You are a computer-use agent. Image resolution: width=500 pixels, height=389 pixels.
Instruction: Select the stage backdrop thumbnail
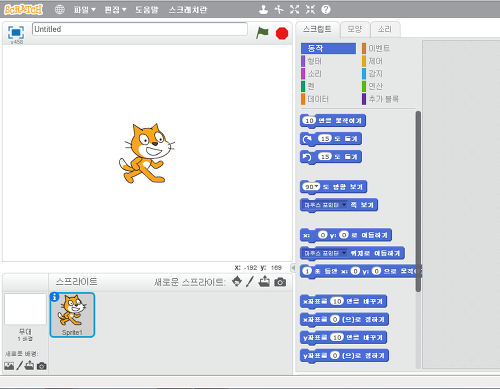tap(25, 309)
